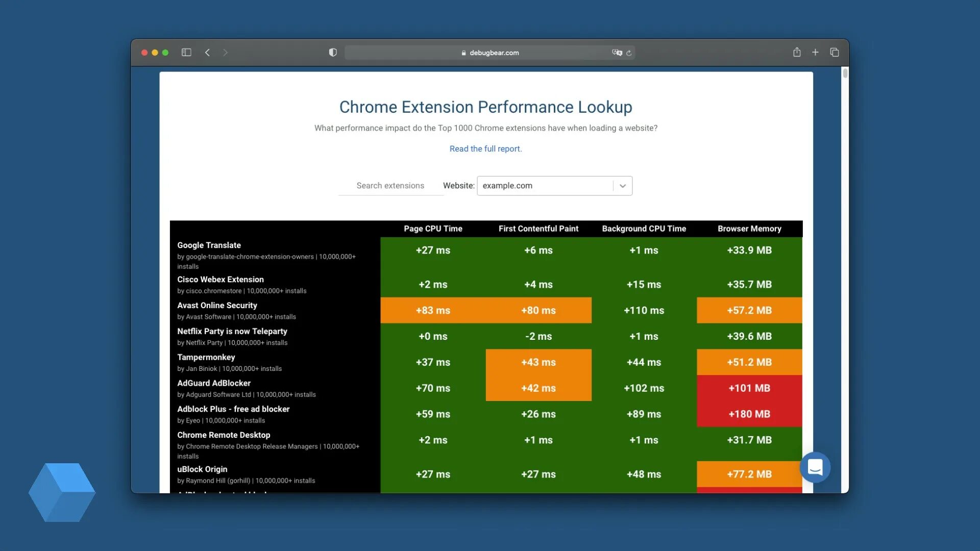The width and height of the screenshot is (980, 551).
Task: Click Avast's +83 ms Page CPU cell
Action: tap(433, 310)
